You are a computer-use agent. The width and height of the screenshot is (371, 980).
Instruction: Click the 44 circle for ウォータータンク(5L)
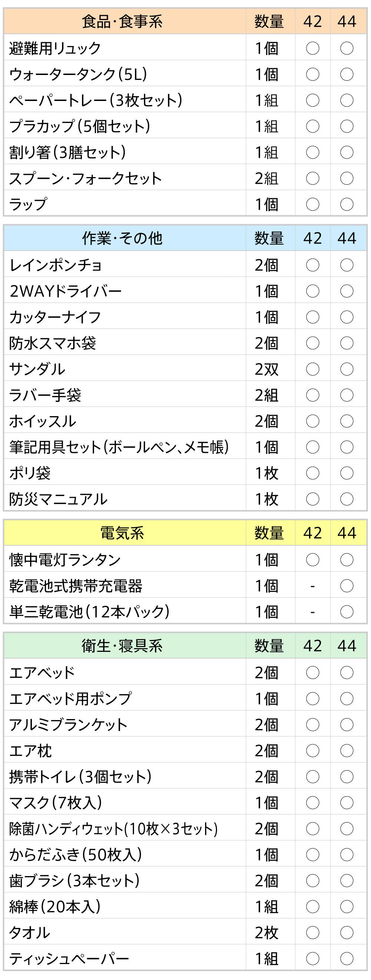point(347,74)
